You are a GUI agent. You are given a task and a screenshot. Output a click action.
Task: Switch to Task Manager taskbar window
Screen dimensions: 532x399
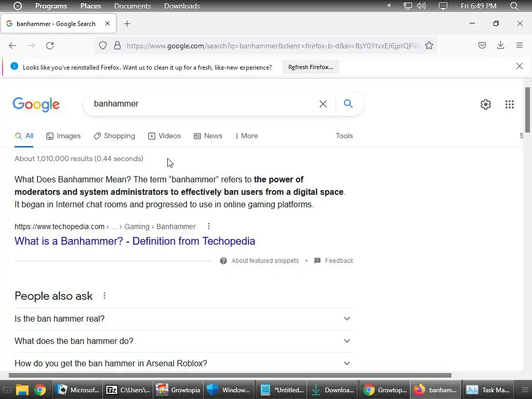(487, 390)
